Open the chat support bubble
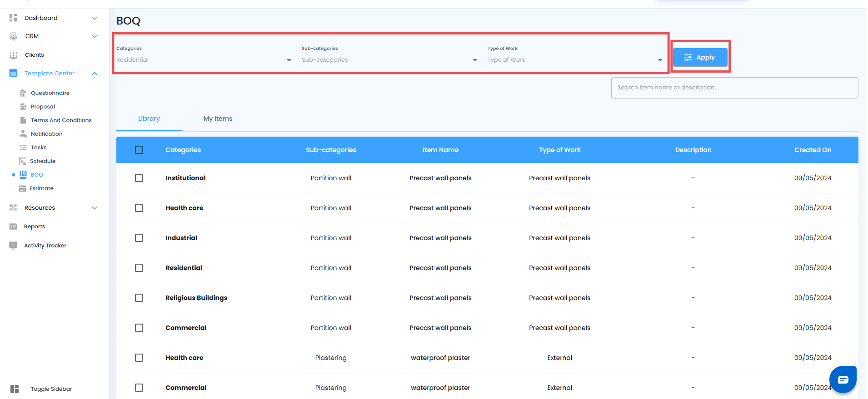868x399 pixels. (843, 379)
